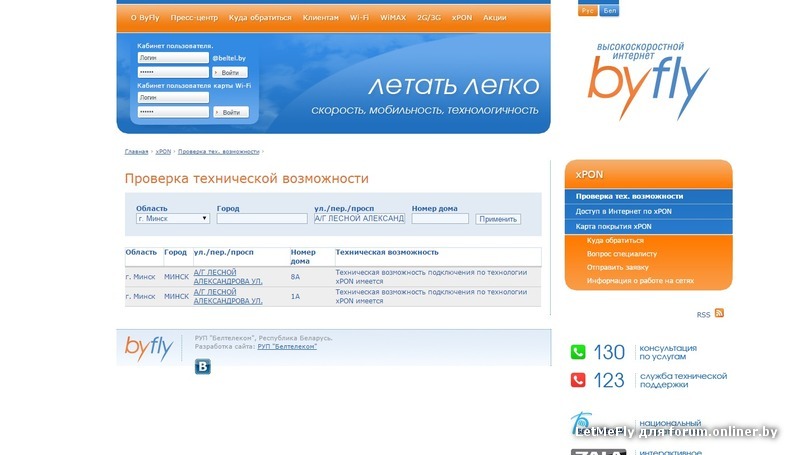Click the Войти button next to @beltel.by
Viewport: 800px width, 455px height.
230,72
